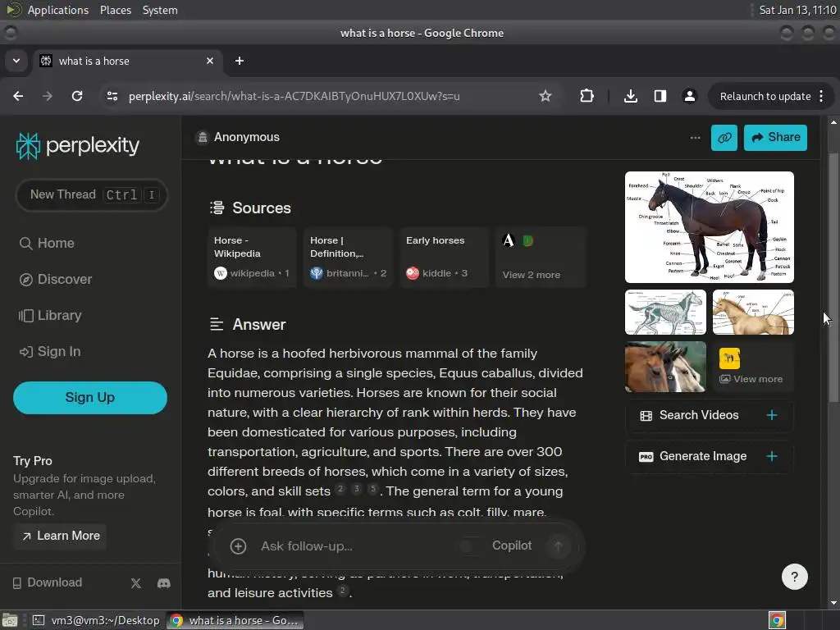
Task: Click Chrome window in taskbar
Action: tap(235, 620)
